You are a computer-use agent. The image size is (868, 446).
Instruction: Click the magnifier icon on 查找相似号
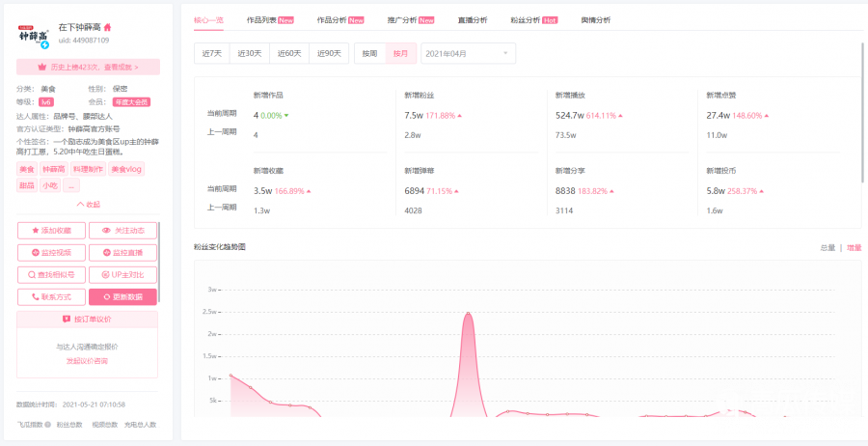32,275
